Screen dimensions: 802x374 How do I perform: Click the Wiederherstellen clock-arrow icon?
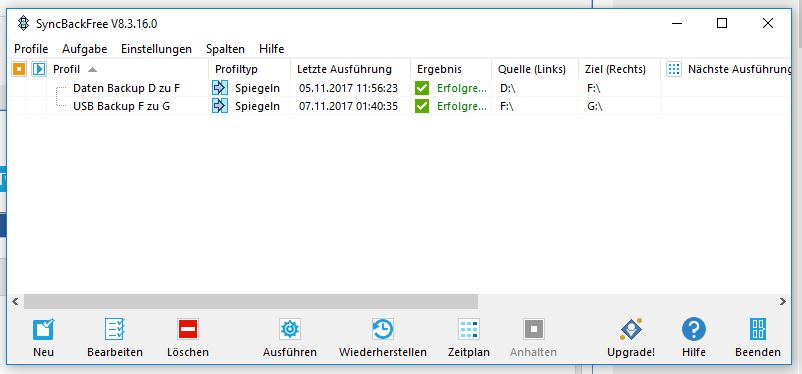click(x=383, y=329)
